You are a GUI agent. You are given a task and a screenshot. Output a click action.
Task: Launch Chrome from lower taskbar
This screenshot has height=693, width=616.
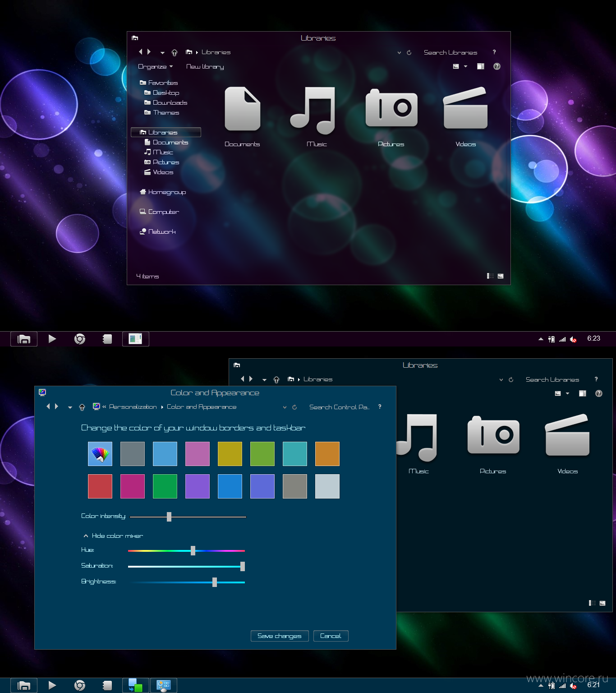click(x=80, y=686)
